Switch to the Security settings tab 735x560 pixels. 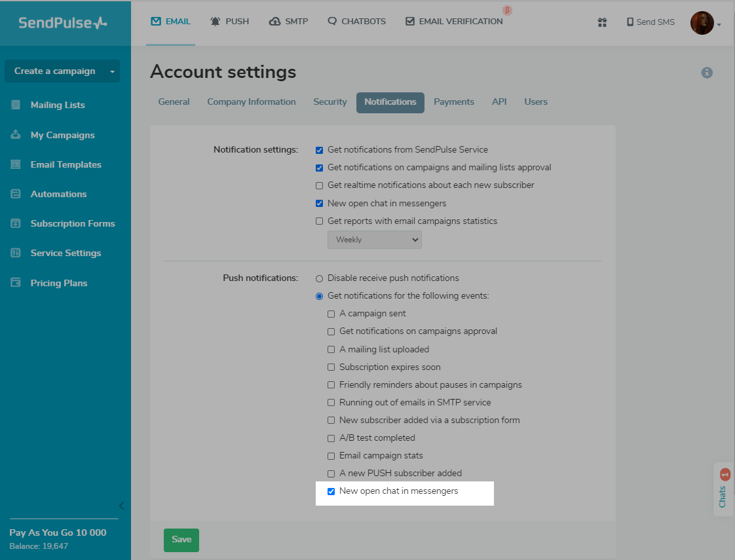pos(330,102)
